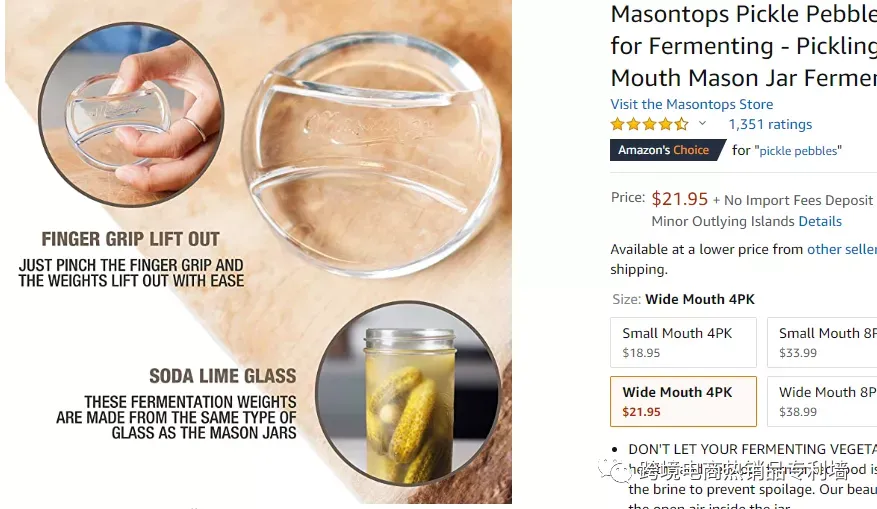The width and height of the screenshot is (877, 509).
Task: Open import fees Details link
Action: [820, 221]
